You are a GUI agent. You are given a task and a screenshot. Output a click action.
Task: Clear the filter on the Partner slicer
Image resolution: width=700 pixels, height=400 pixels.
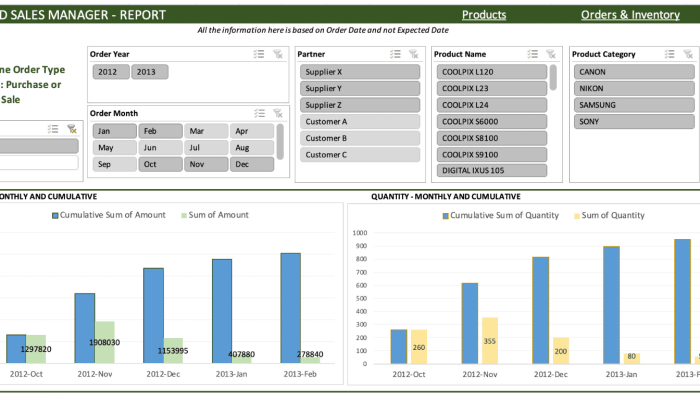pyautogui.click(x=415, y=54)
